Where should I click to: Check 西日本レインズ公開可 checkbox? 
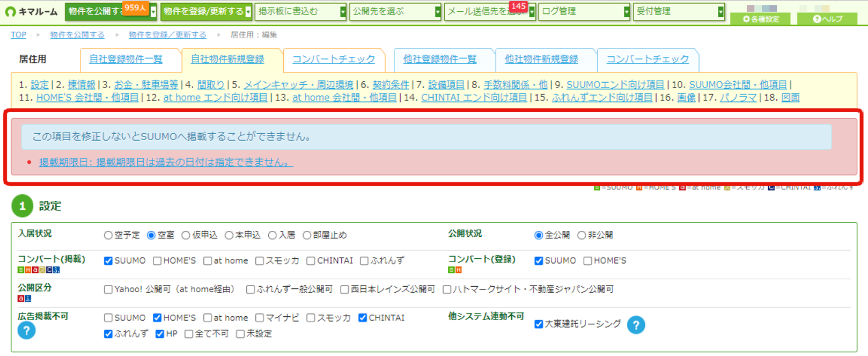tap(344, 289)
